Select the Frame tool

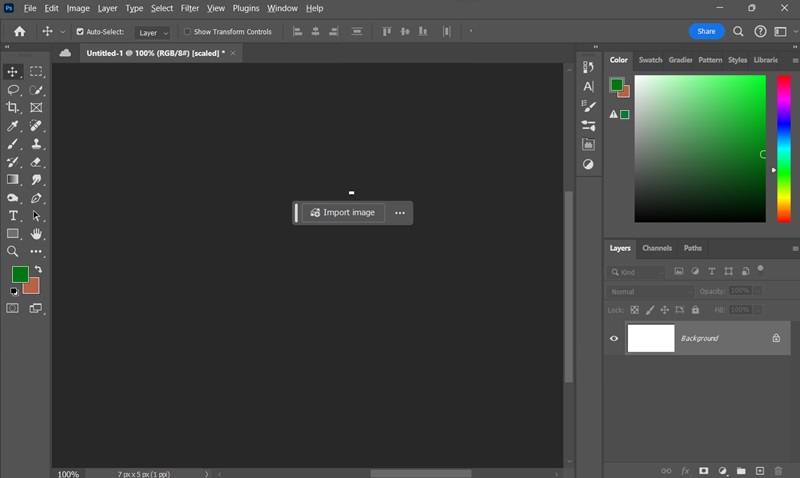(x=36, y=108)
